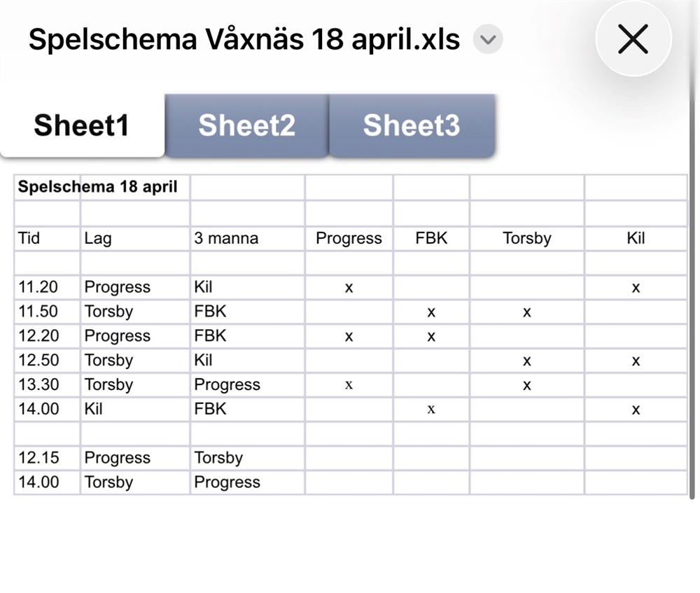Select the 'Spelschema 18 april' header cell

point(97,187)
